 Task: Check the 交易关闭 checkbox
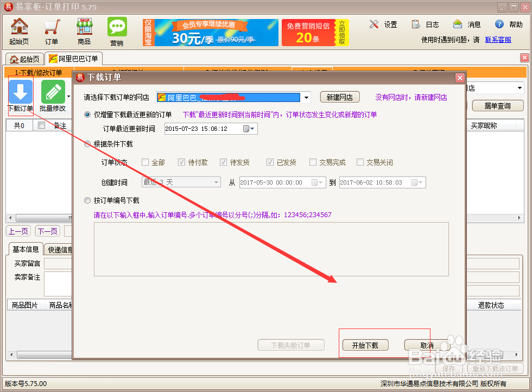360,162
